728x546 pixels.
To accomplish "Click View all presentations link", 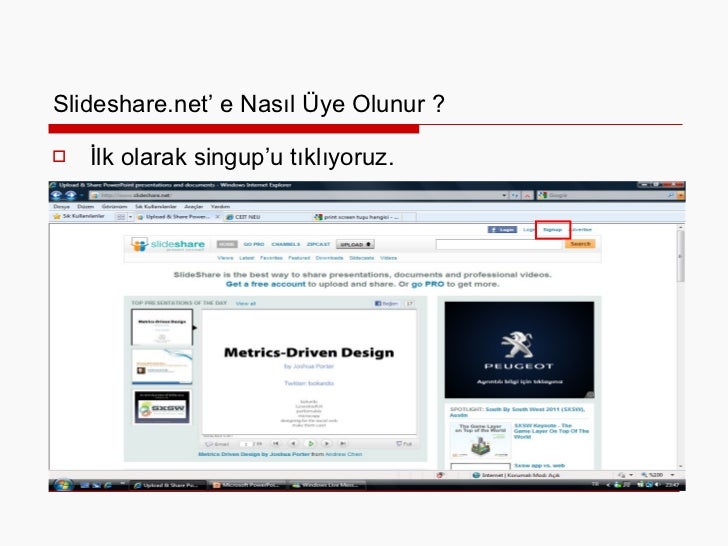I will click(x=246, y=304).
